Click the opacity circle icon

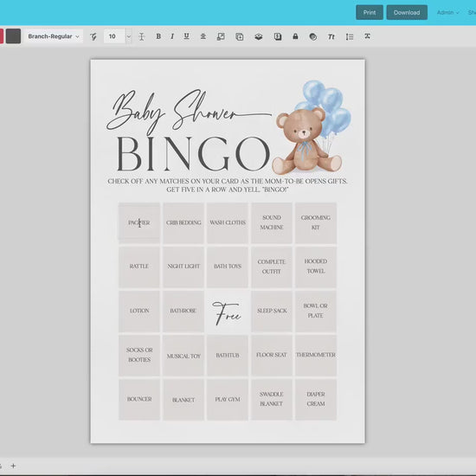[313, 36]
